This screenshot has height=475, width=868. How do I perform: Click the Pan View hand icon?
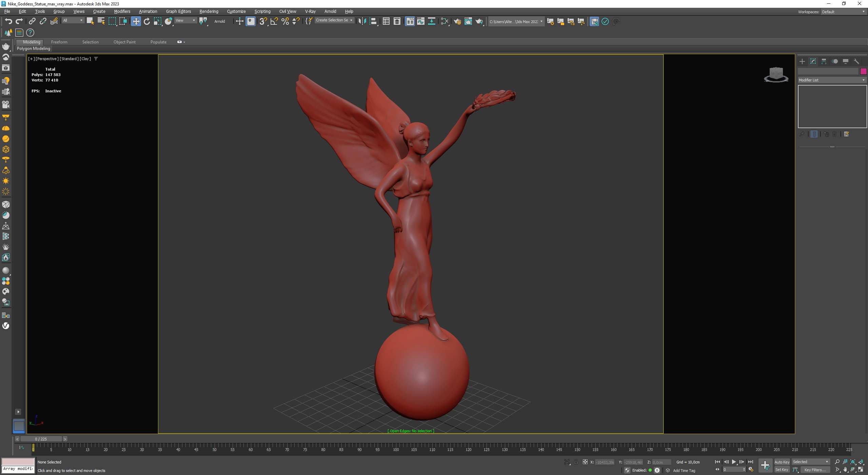(x=845, y=470)
